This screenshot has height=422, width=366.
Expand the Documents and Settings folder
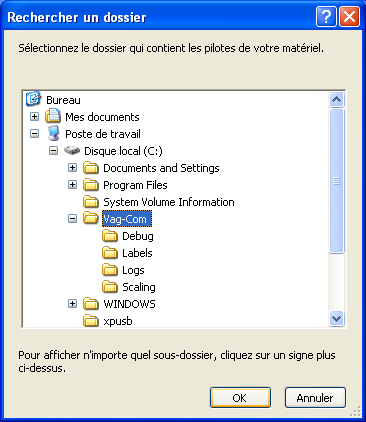[72, 168]
